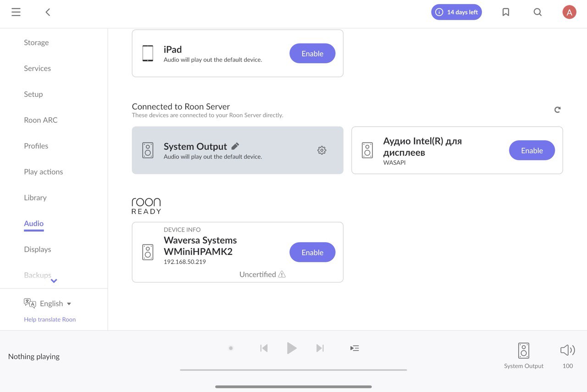
Task: Enable the iPad audio device
Action: click(312, 54)
